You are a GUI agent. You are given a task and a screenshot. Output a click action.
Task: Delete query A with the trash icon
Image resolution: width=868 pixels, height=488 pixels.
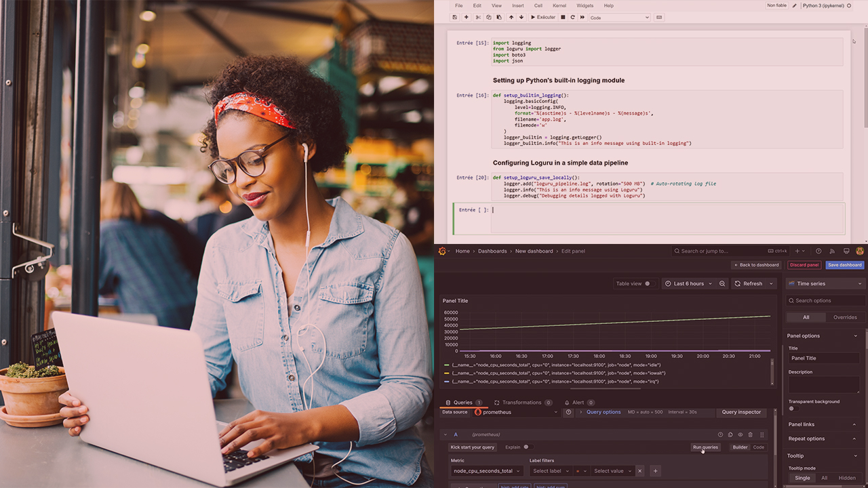point(750,434)
